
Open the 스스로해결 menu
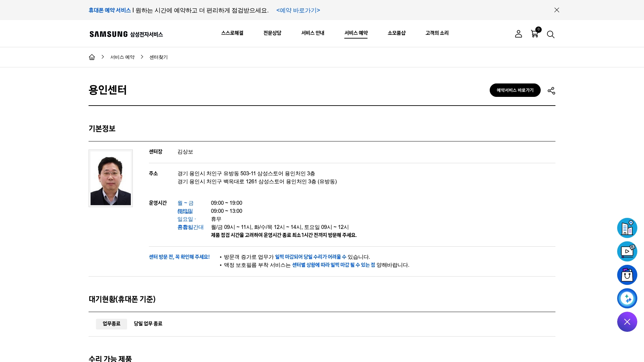click(x=232, y=33)
